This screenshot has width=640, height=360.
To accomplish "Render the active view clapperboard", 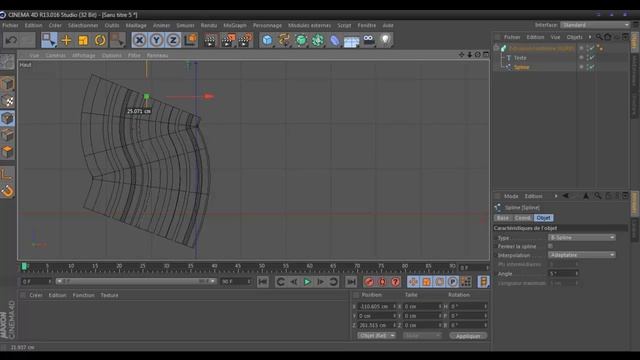I will tap(210, 40).
